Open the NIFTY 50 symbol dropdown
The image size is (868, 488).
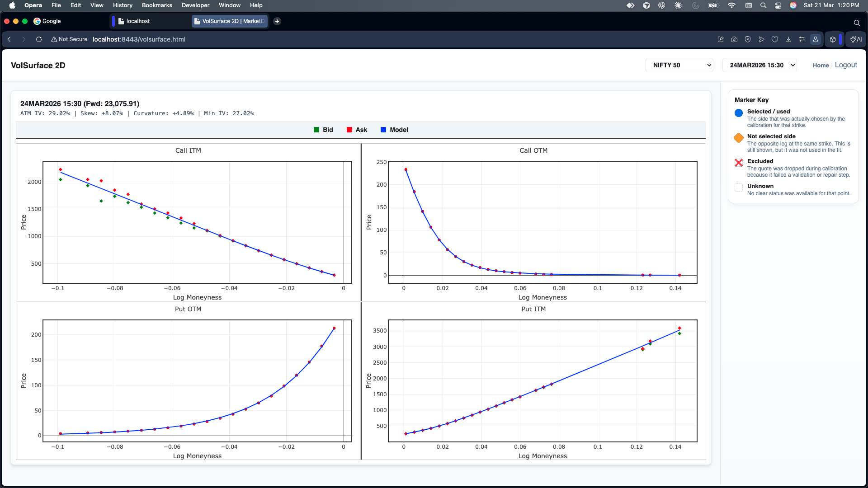[x=679, y=65]
